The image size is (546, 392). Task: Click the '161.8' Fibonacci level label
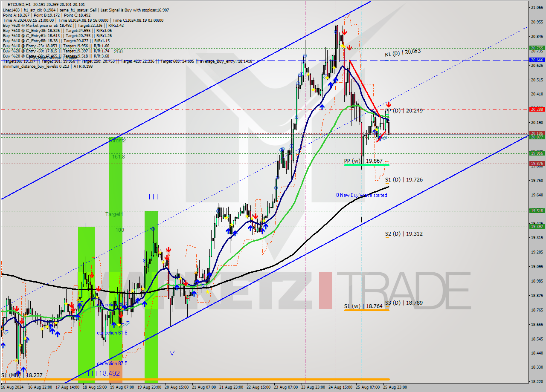[x=119, y=157]
